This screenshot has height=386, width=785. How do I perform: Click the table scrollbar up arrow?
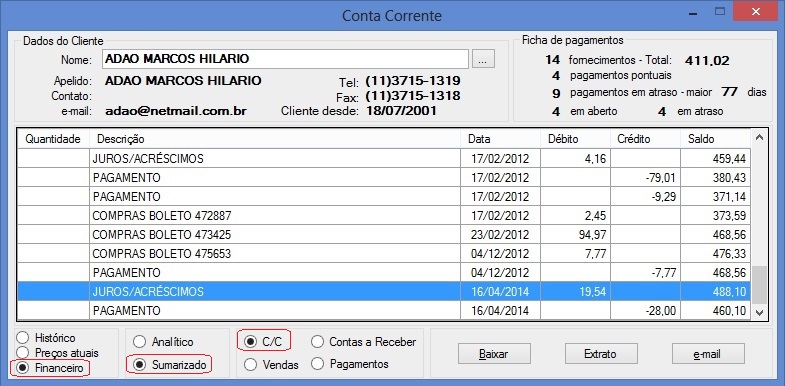[x=759, y=137]
